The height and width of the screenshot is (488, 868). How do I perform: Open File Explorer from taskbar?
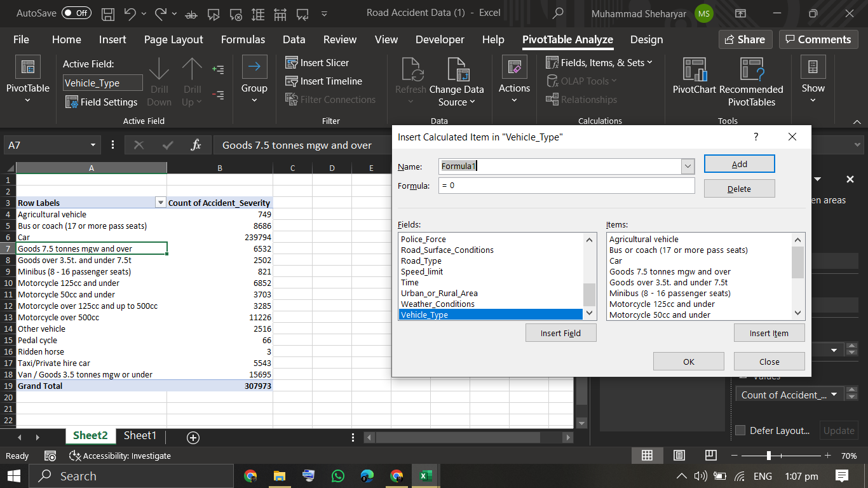(279, 476)
